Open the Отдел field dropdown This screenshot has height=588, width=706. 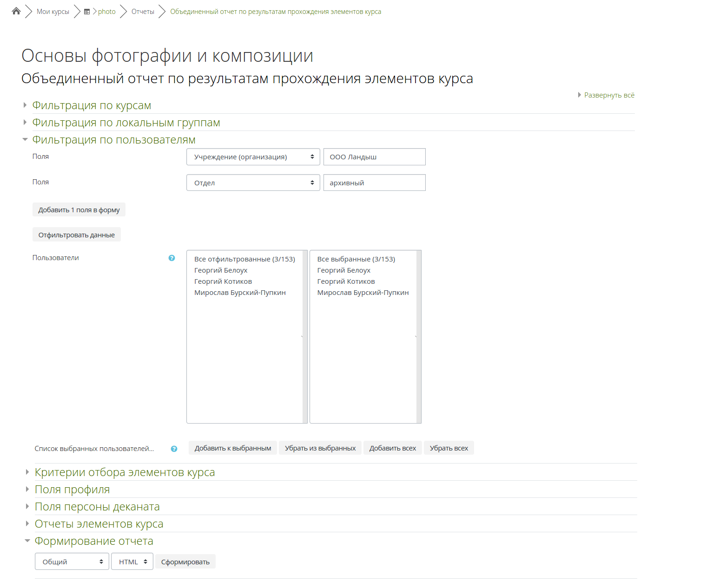tap(253, 183)
